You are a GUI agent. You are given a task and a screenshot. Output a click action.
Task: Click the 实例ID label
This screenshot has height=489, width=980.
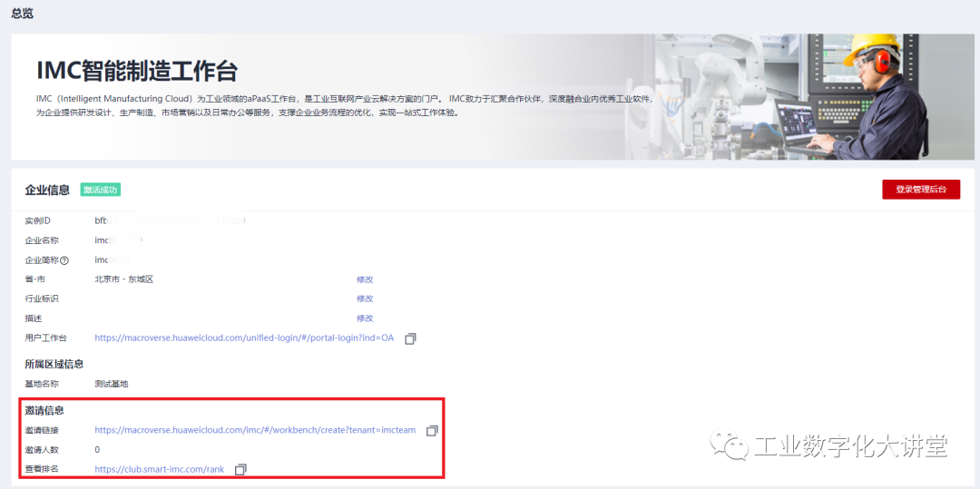pyautogui.click(x=37, y=221)
